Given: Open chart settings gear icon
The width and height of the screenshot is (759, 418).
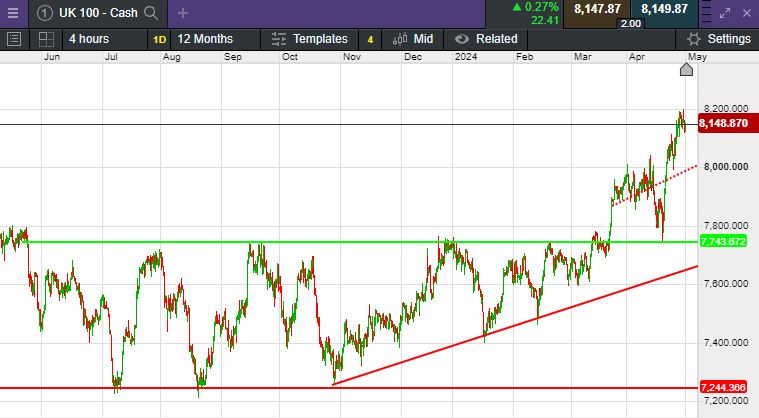Looking at the screenshot, I should pos(694,39).
